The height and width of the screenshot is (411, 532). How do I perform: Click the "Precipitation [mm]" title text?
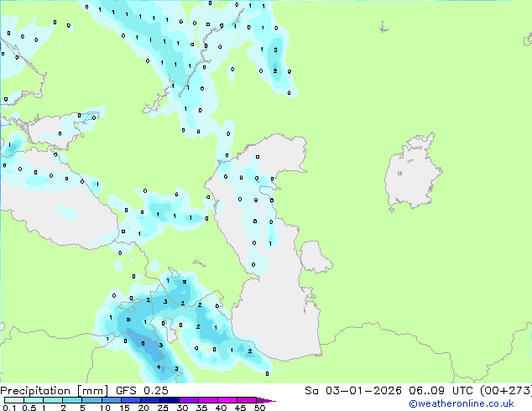click(55, 391)
